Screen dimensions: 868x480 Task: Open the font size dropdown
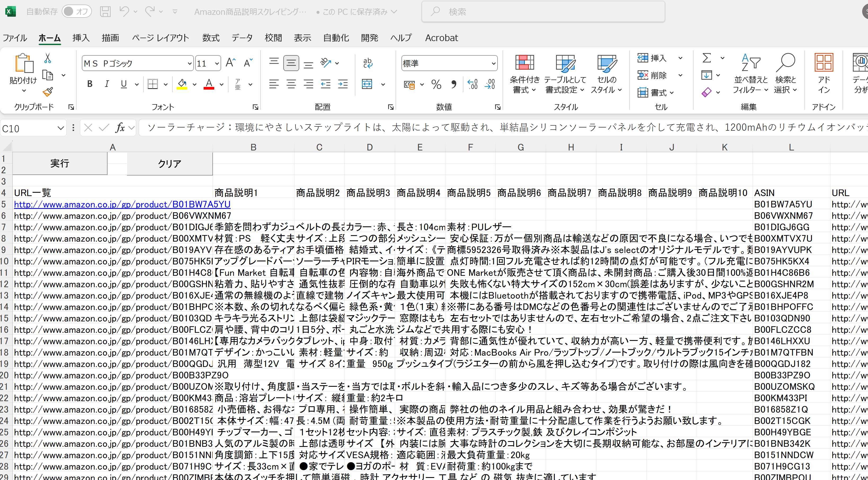217,63
